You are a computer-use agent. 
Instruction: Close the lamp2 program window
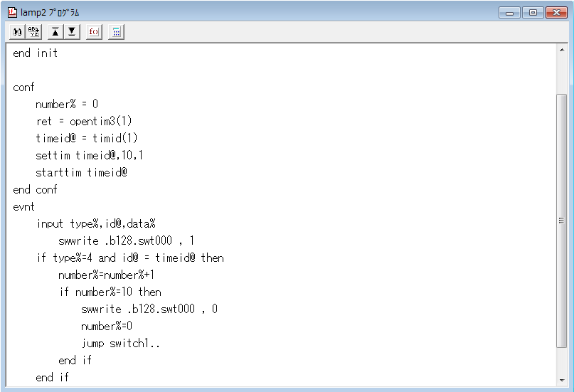coord(555,12)
